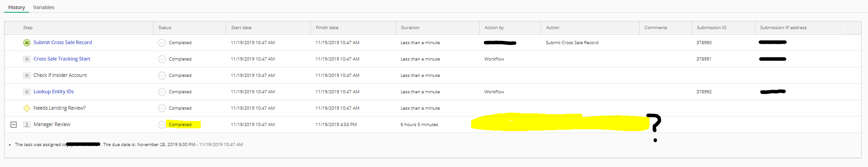
Task: Switch to the Variables tab
Action: click(44, 7)
